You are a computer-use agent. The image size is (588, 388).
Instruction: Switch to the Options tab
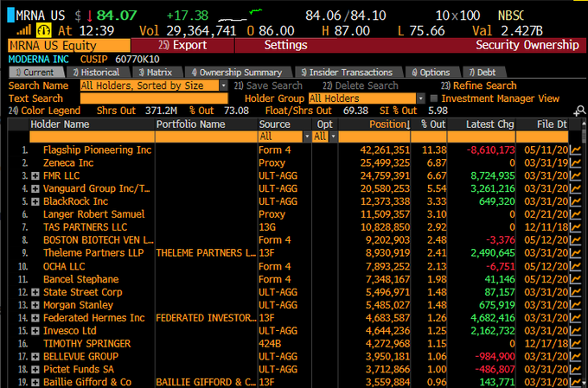point(431,73)
